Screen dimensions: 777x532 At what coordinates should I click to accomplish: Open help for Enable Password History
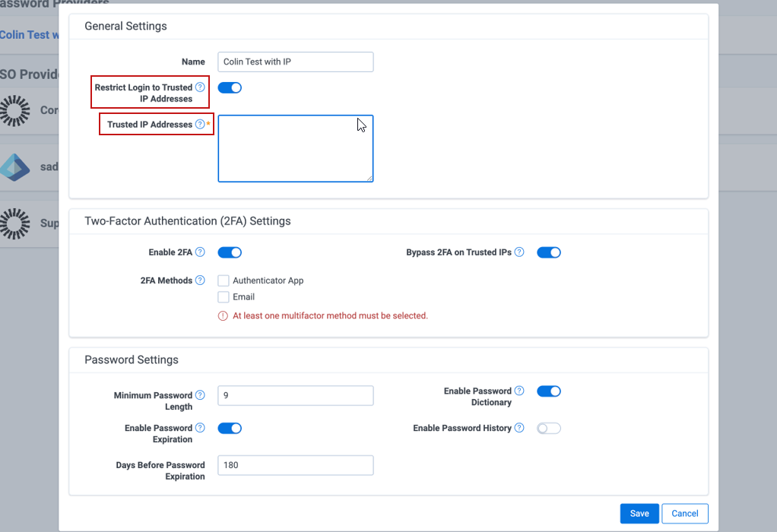tap(519, 427)
